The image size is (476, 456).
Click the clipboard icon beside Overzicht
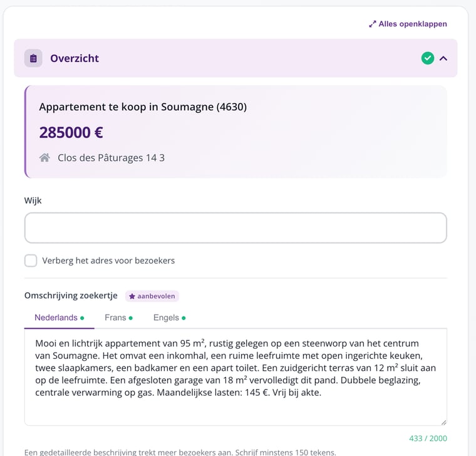[33, 58]
